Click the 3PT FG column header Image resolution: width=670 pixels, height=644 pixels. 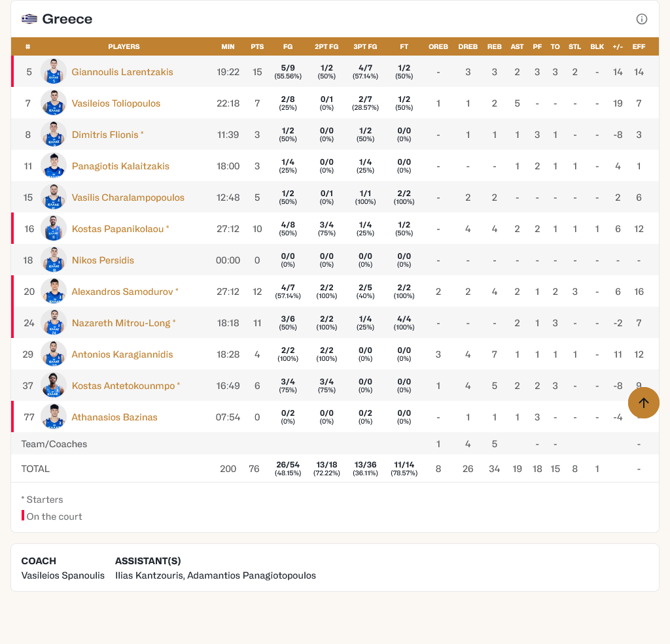(365, 47)
